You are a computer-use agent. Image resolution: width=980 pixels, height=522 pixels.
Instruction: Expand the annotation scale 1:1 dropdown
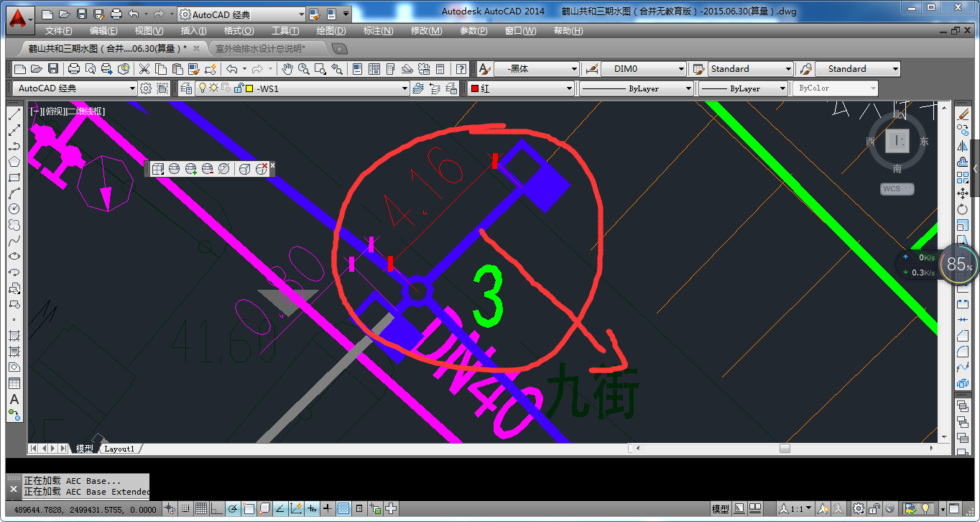point(795,508)
